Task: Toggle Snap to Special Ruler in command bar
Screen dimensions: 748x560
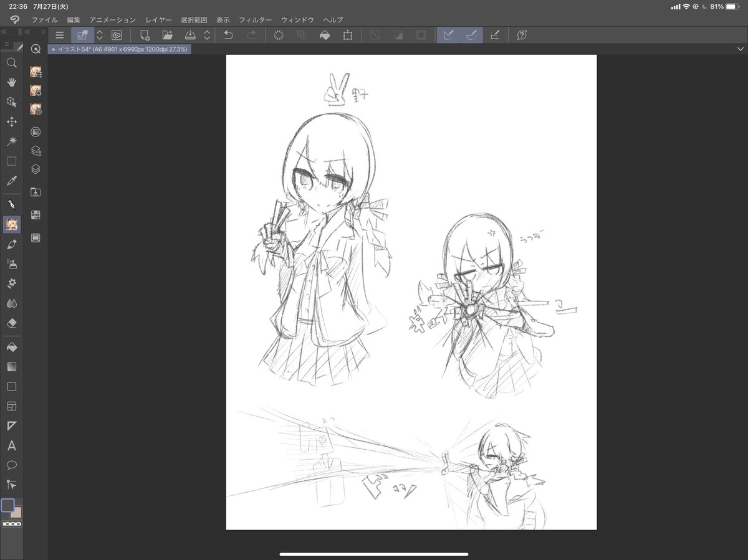Action: point(471,35)
